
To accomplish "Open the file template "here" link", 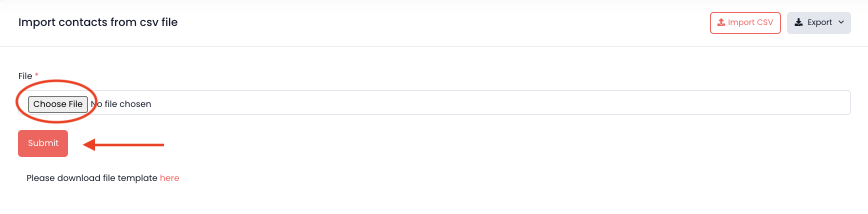I will coord(169,178).
